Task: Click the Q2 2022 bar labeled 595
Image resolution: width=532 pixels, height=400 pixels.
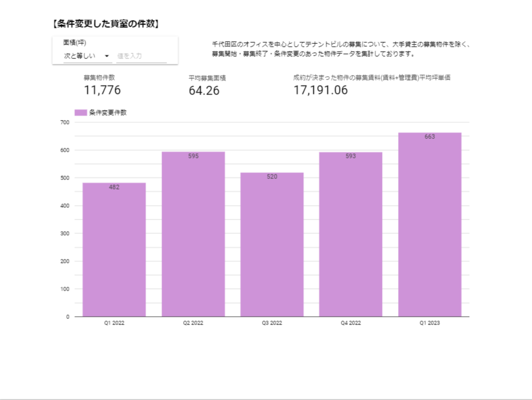Action: [193, 234]
